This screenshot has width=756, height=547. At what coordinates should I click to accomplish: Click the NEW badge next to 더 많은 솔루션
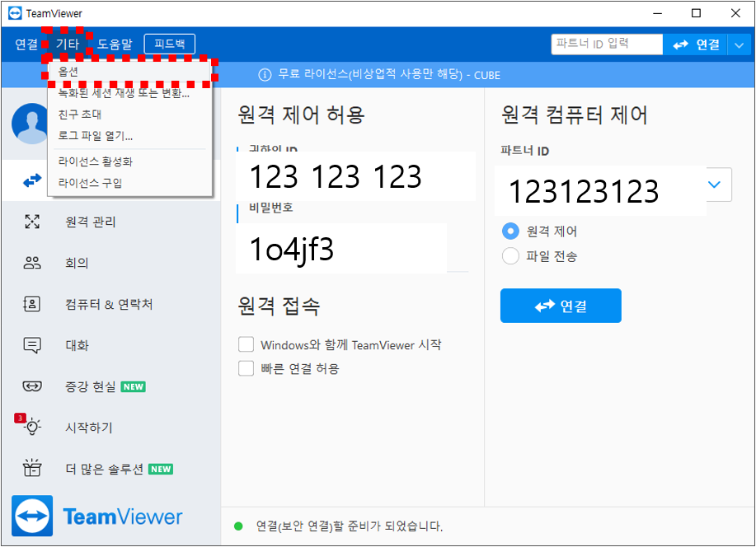click(161, 469)
